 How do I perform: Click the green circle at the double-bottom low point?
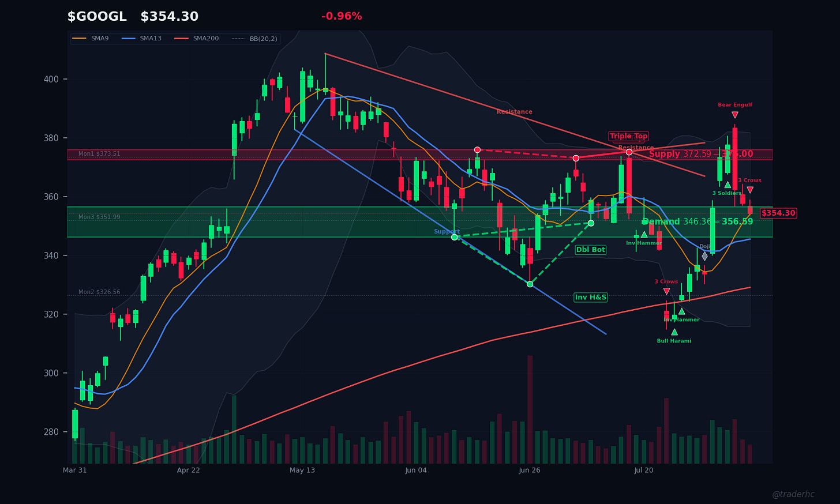pos(530,284)
